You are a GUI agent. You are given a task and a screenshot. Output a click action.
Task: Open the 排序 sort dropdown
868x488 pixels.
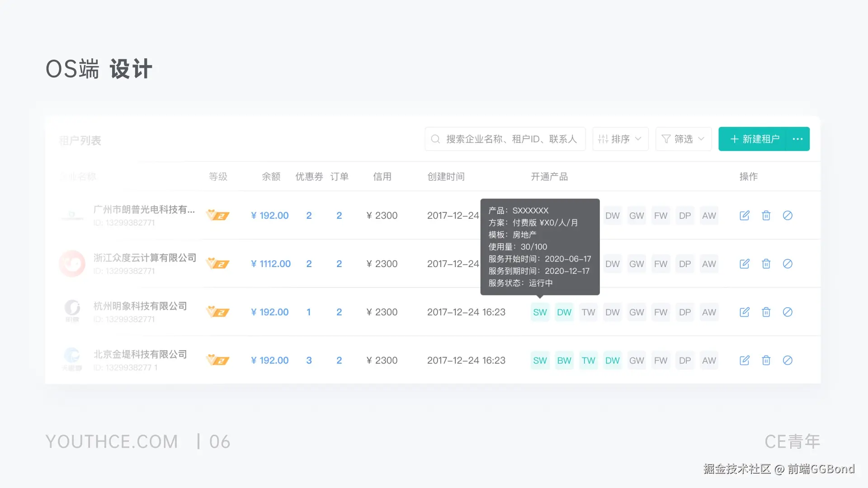(620, 139)
